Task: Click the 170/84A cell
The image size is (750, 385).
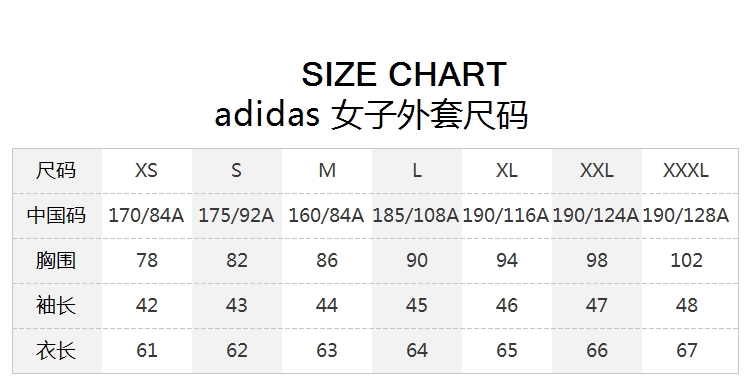Action: (146, 215)
